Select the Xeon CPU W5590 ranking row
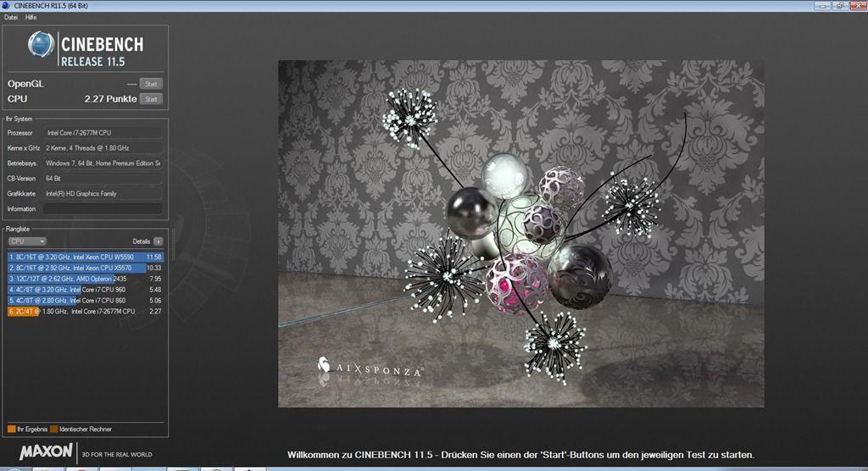The image size is (868, 471). [86, 257]
